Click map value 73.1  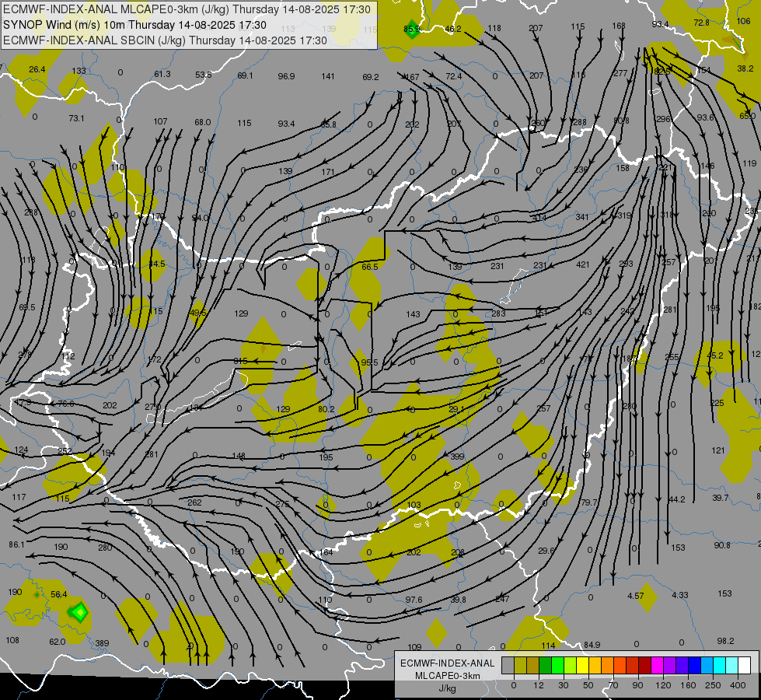[76, 118]
